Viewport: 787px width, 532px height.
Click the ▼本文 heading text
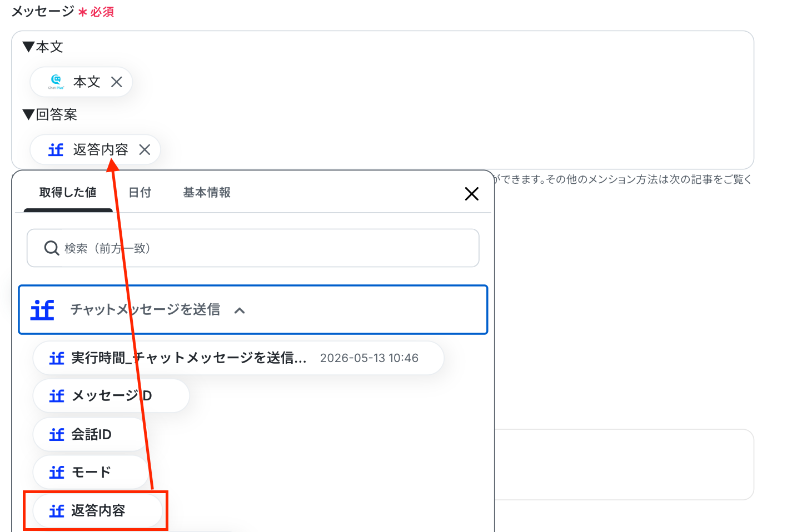coord(43,47)
